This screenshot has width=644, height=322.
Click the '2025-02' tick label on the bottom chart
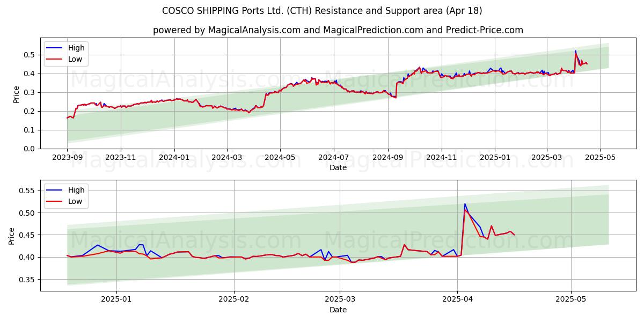[x=233, y=300]
